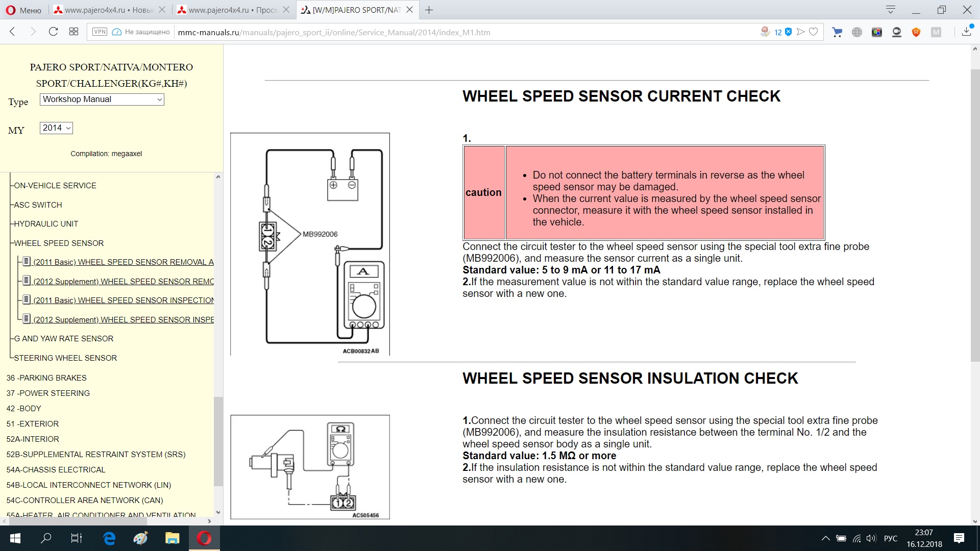Open the downloads arrow icon

(x=966, y=32)
